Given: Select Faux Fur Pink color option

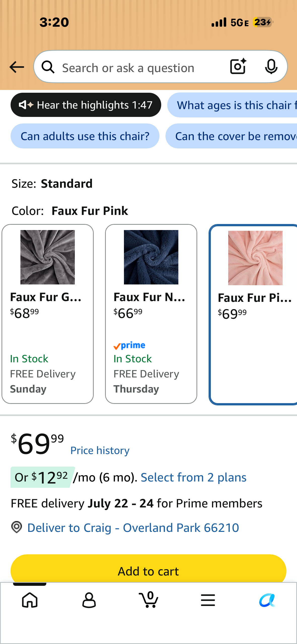Looking at the screenshot, I should coord(253,314).
